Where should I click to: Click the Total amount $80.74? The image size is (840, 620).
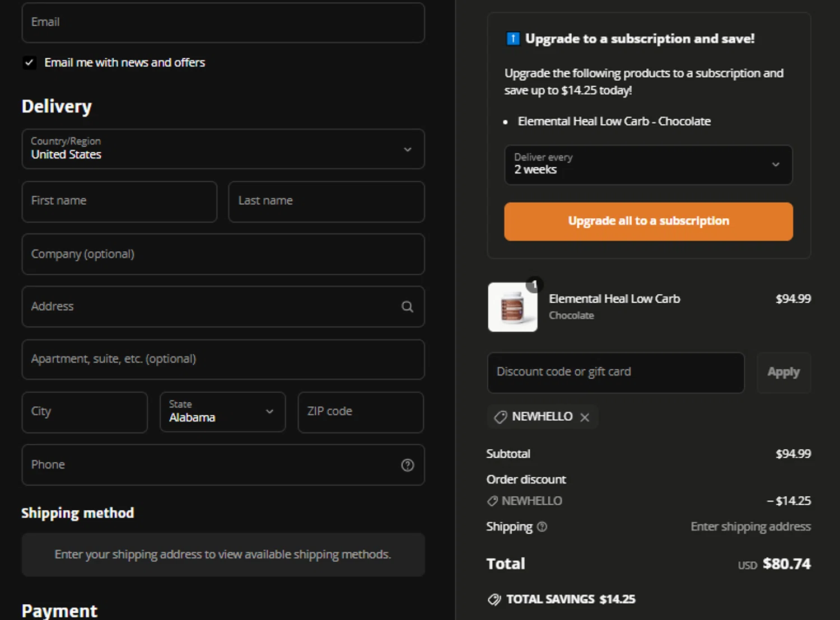point(787,564)
